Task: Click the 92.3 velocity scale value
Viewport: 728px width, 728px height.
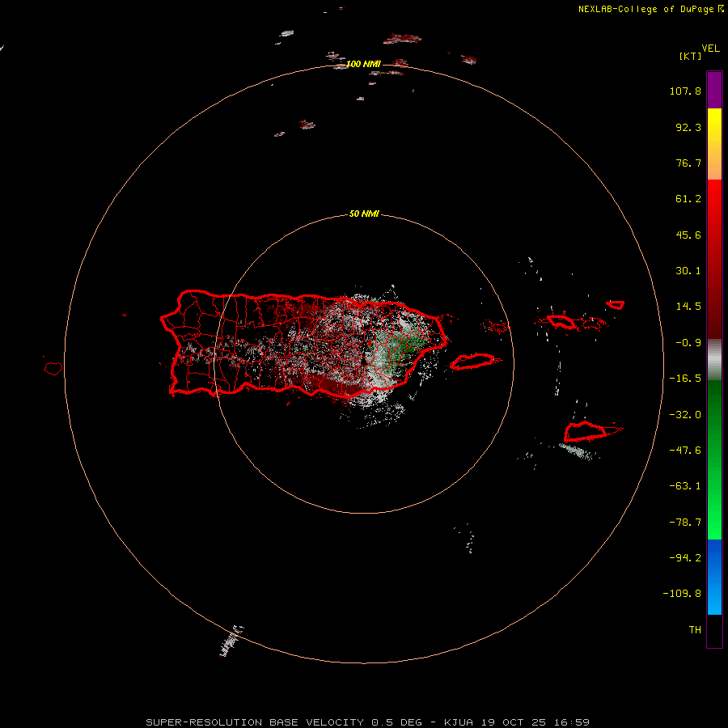Action: coord(688,127)
